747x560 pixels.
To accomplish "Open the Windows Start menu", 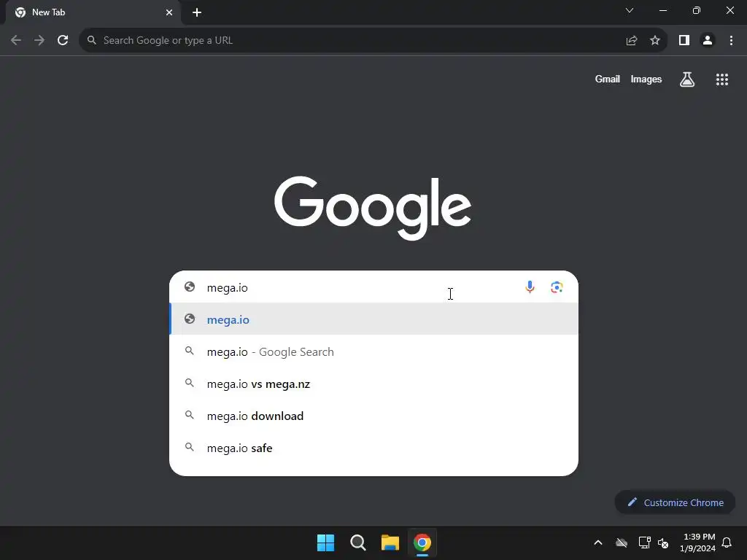I will pos(326,542).
